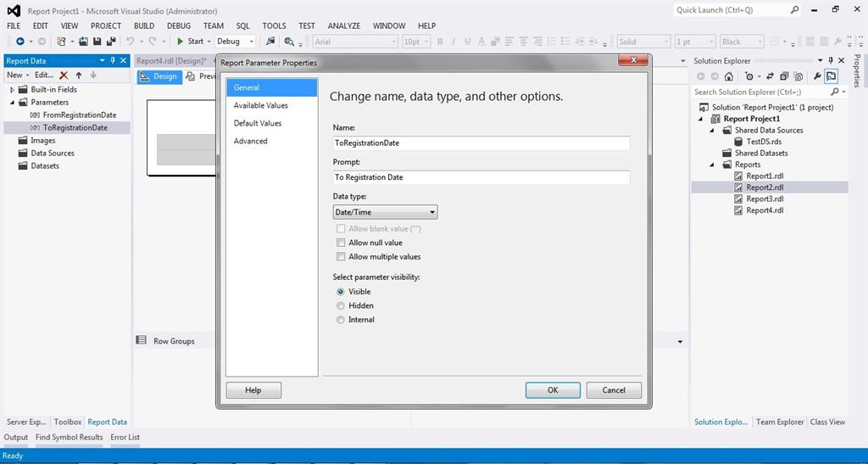Click pin icon on Report Data panel
The width and height of the screenshot is (868, 464).
tap(113, 61)
